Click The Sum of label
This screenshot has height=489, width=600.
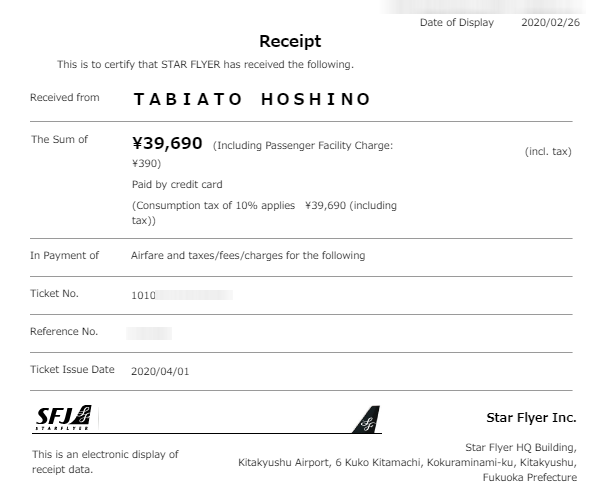coord(59,140)
